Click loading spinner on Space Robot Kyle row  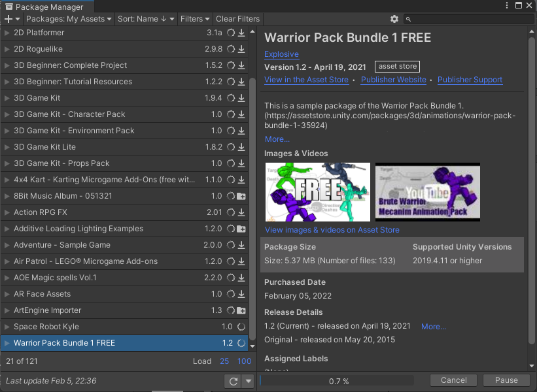point(241,327)
